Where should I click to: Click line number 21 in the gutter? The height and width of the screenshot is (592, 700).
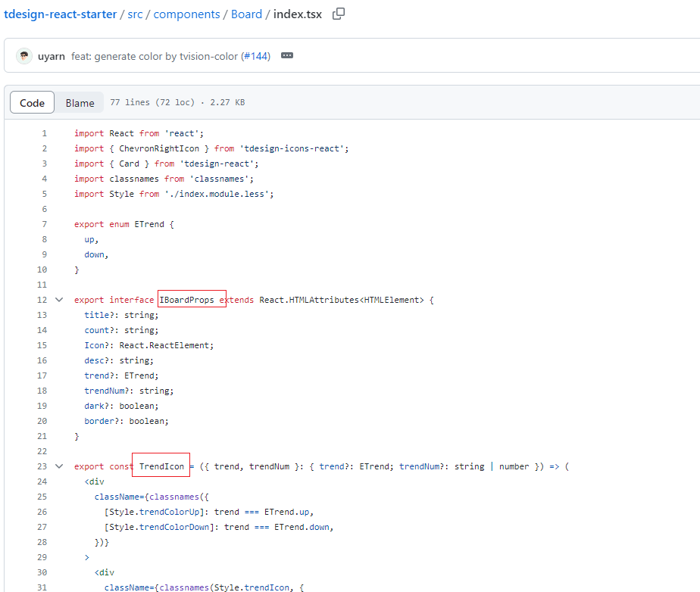click(42, 436)
